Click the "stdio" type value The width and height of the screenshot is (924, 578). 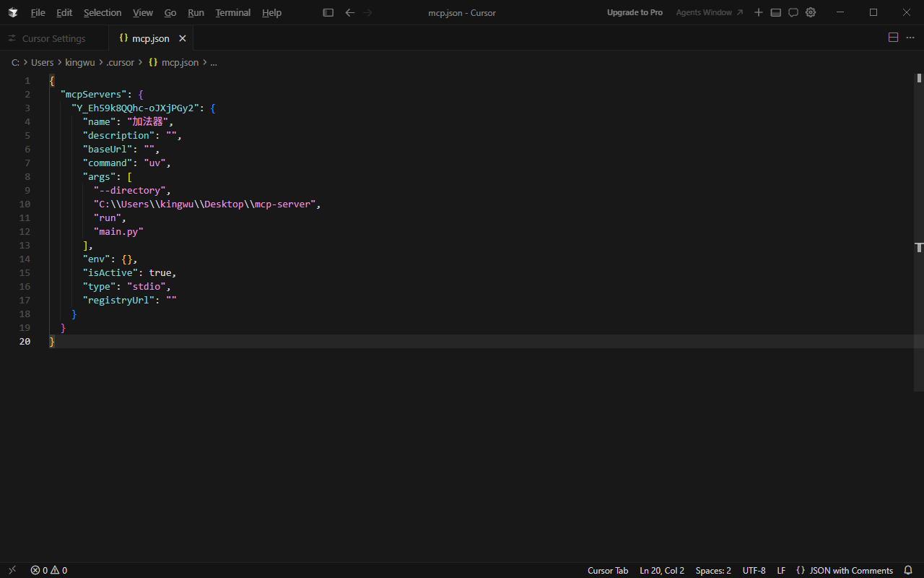tap(147, 286)
